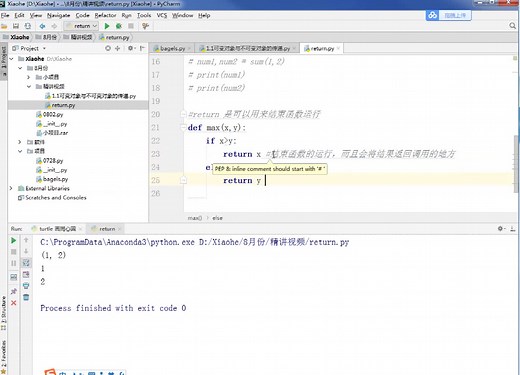This screenshot has height=375, width=520.
Task: Open the Refactor menu
Action: 105,15
